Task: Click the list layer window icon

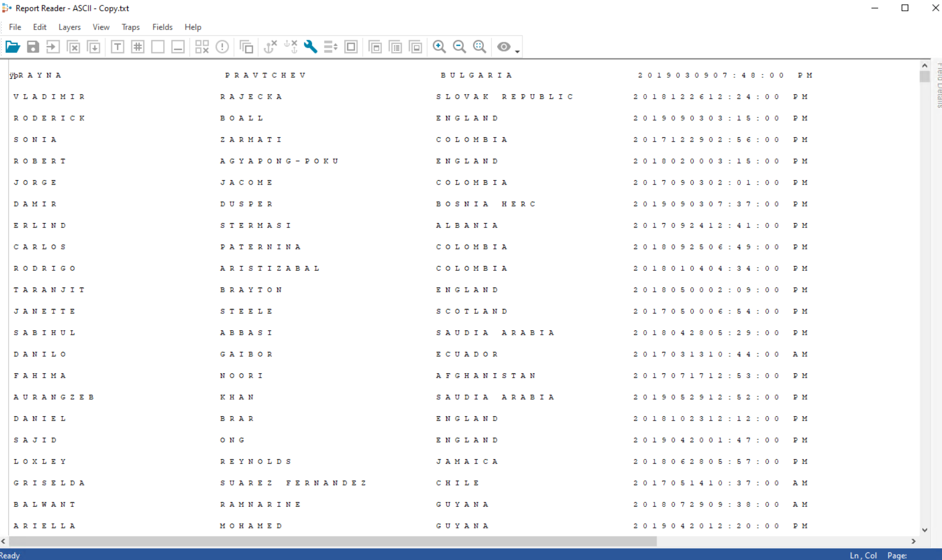Action: coord(396,47)
